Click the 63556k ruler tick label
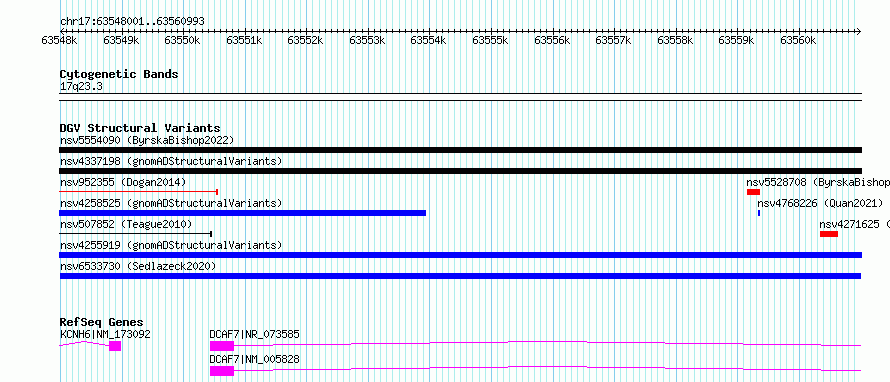Screen dimensions: 890x382 point(552,40)
